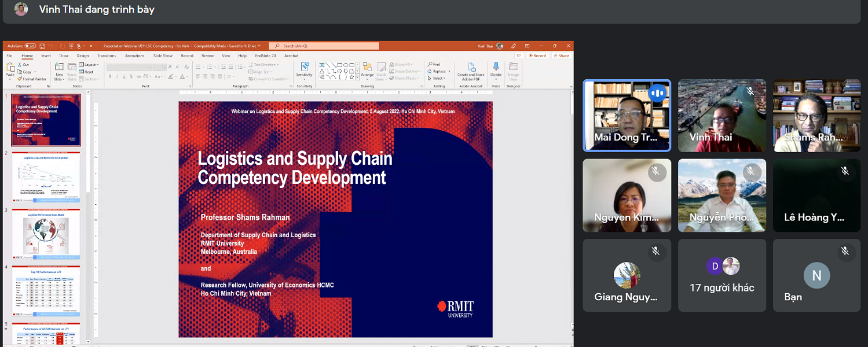Select the rectangle shape in the shapes gallery
The width and height of the screenshot is (868, 347).
339,65
